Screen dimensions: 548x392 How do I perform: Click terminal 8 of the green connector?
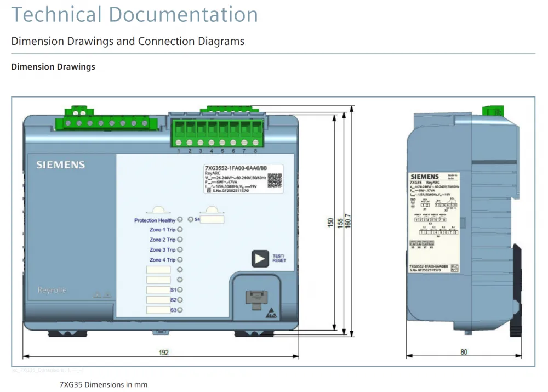point(255,143)
